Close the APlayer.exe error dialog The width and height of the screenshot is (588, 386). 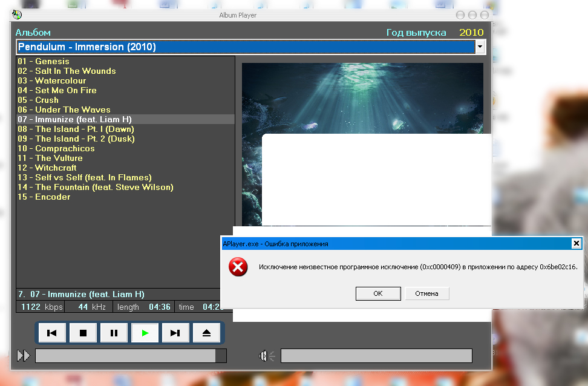[577, 243]
